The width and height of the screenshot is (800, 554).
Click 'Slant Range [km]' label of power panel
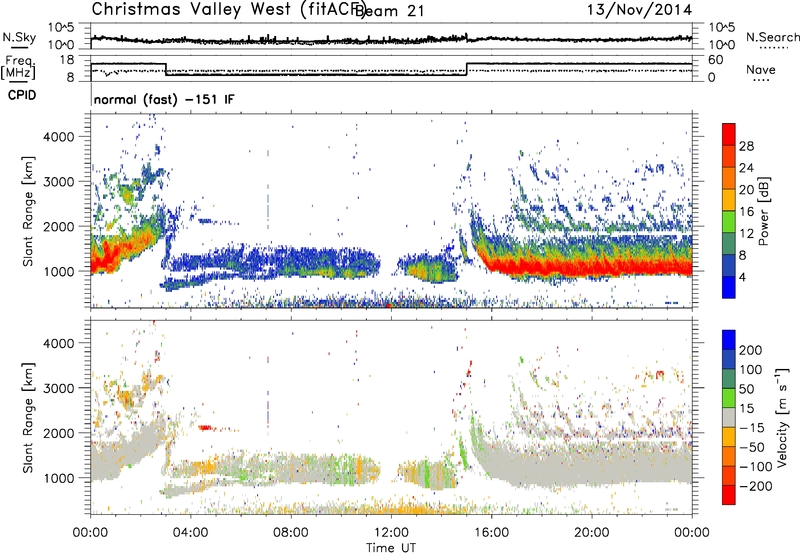click(28, 211)
